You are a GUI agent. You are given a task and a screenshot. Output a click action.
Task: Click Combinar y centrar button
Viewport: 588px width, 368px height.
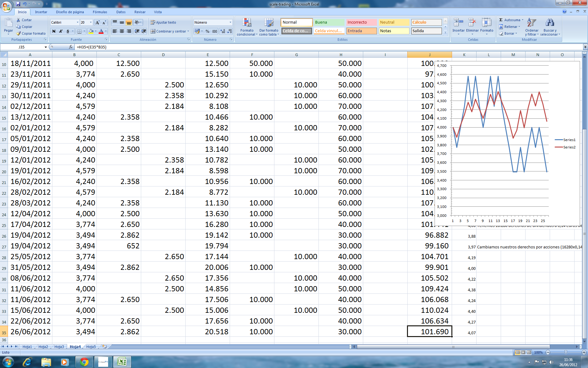pyautogui.click(x=168, y=31)
